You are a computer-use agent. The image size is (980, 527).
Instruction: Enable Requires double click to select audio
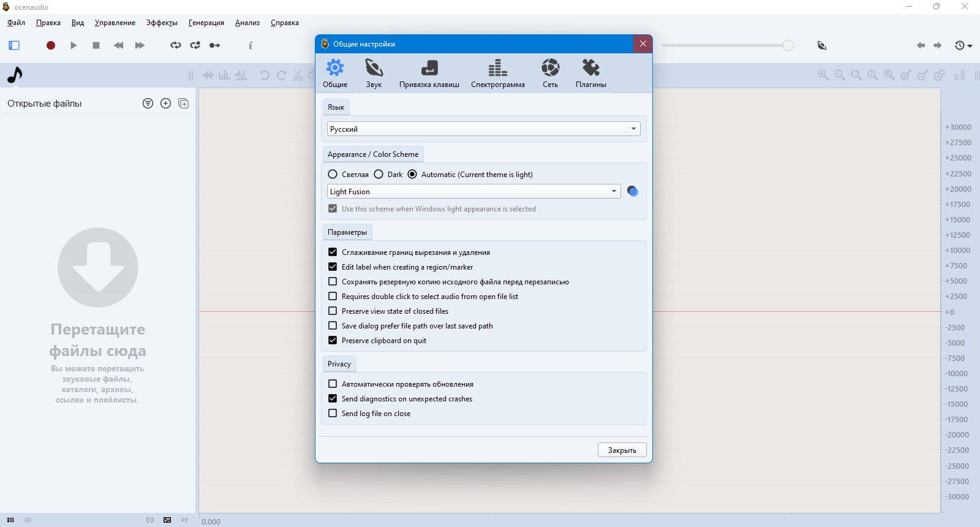pyautogui.click(x=333, y=296)
